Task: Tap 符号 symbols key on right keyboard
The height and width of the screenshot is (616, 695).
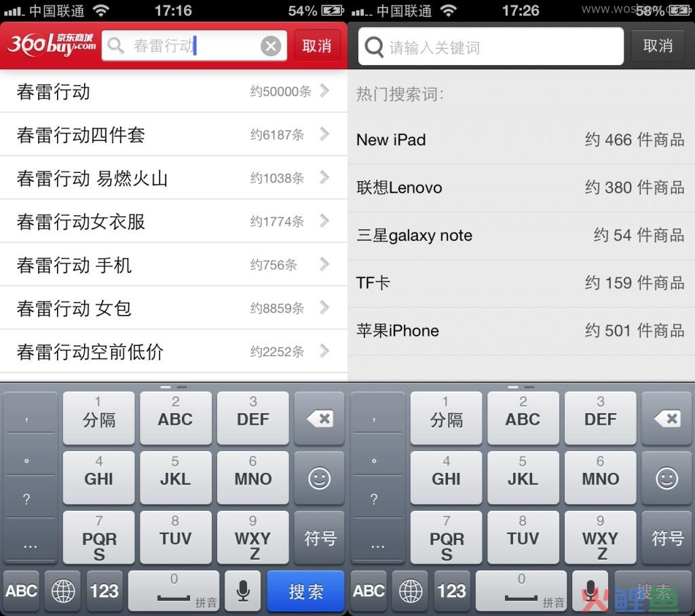Action: [x=666, y=537]
